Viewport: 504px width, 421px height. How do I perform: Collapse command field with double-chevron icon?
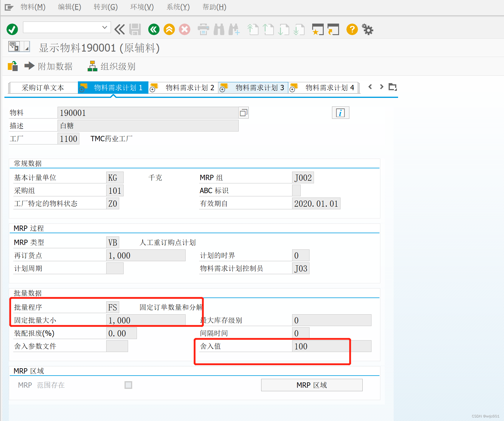[120, 29]
